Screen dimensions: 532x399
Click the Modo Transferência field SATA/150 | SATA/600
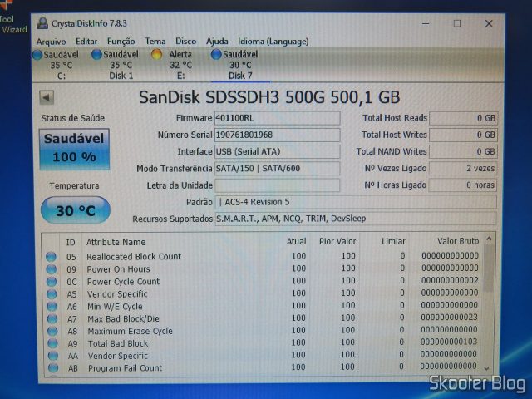pos(277,168)
